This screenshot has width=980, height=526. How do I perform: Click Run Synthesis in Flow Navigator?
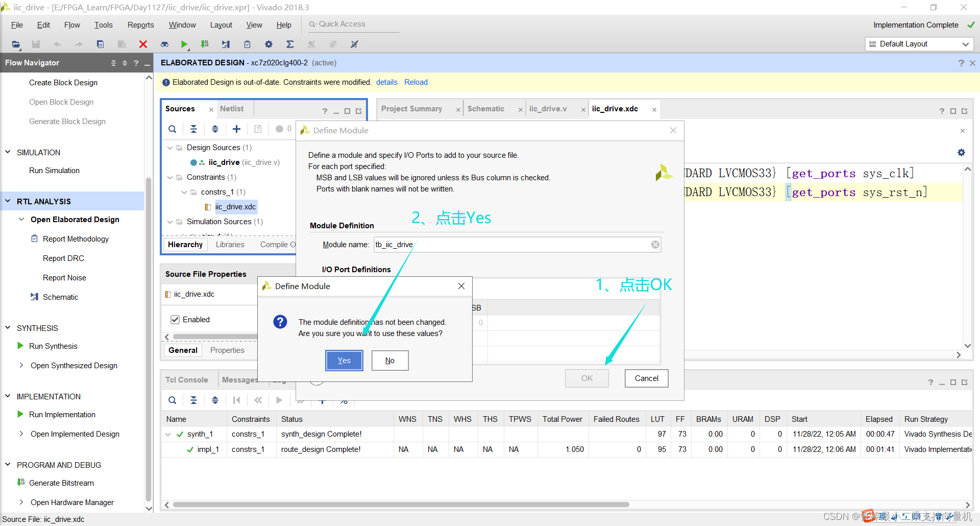53,346
